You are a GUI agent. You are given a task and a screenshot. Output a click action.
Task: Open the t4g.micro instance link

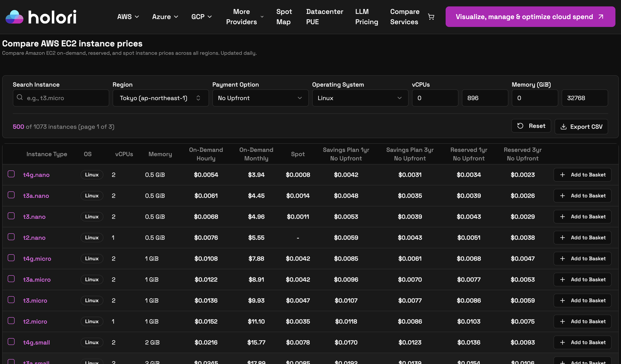[x=37, y=259]
